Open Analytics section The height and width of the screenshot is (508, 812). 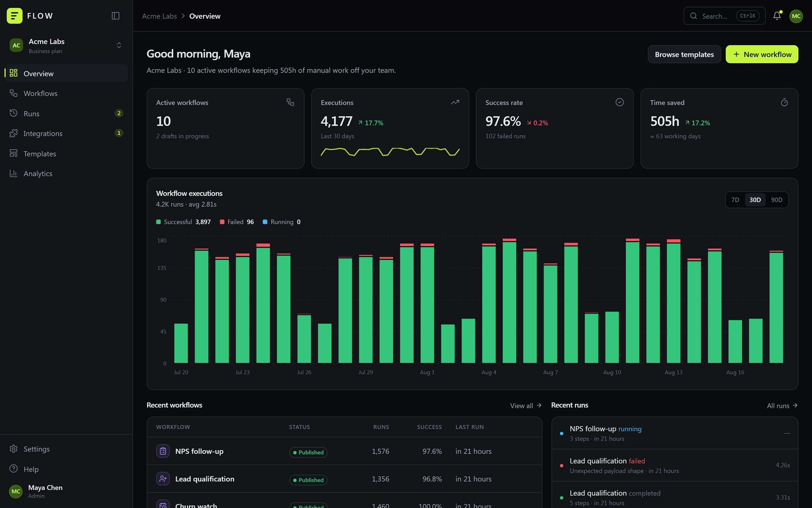point(66,173)
